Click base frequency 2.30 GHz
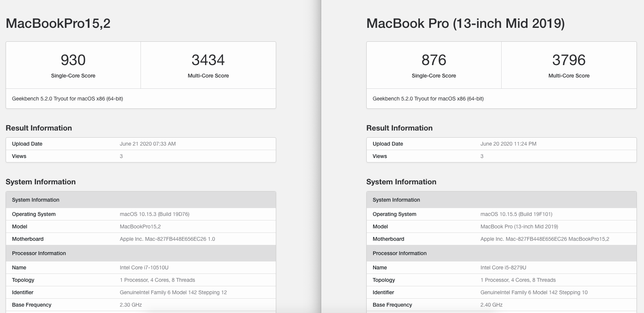 click(131, 305)
